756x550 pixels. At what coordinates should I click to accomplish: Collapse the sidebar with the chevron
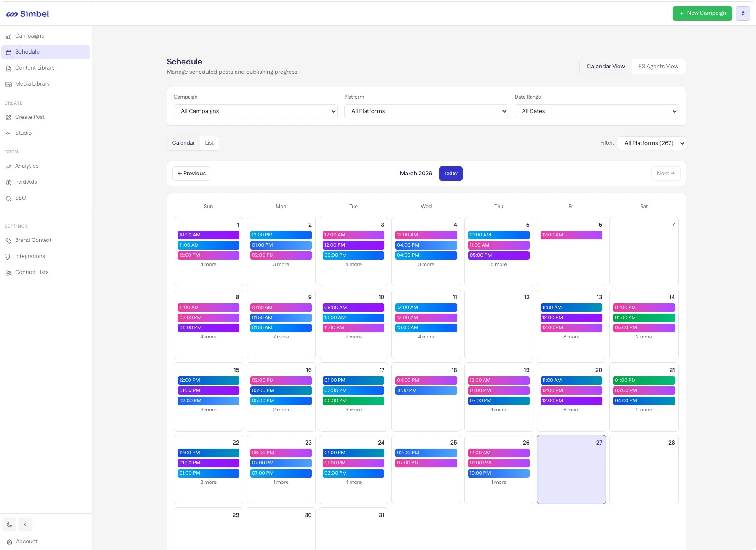[25, 524]
